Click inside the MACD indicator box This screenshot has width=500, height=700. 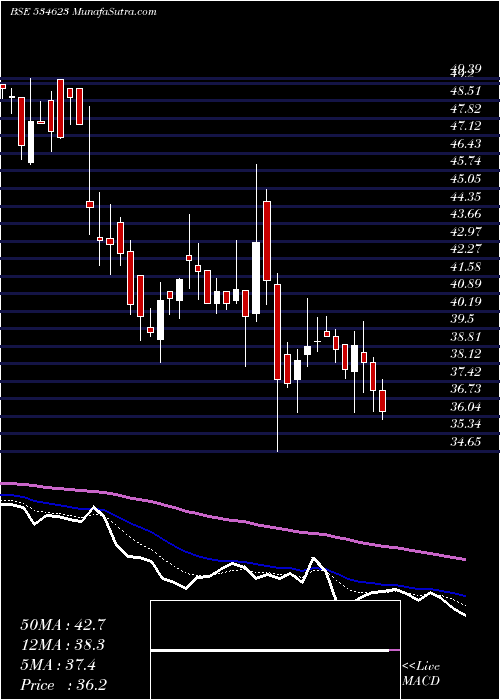click(x=275, y=650)
